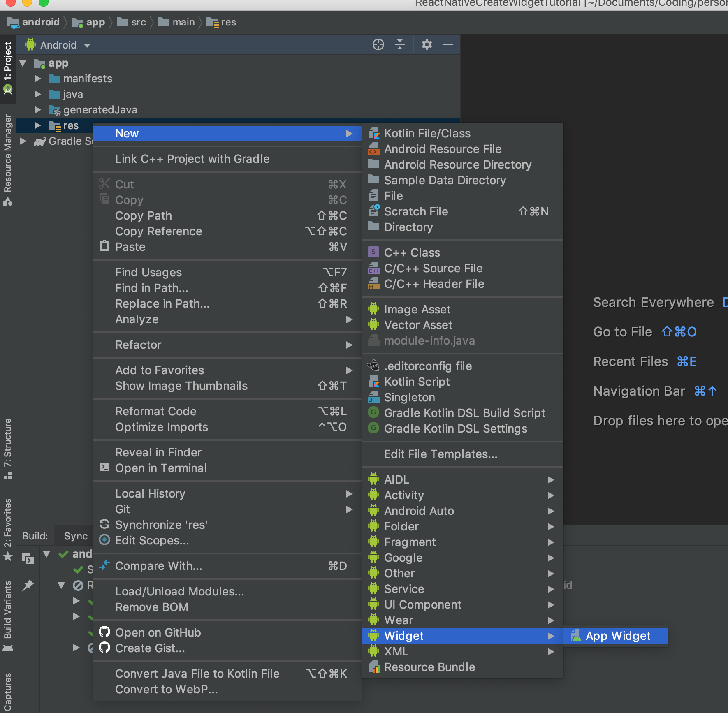
Task: Select App Widget from the Widget submenu
Action: [616, 636]
